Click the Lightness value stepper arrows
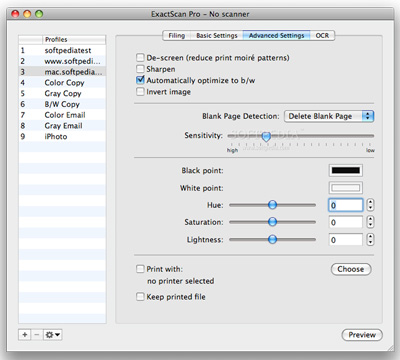Viewport: 400px width, 360px height. (x=370, y=239)
